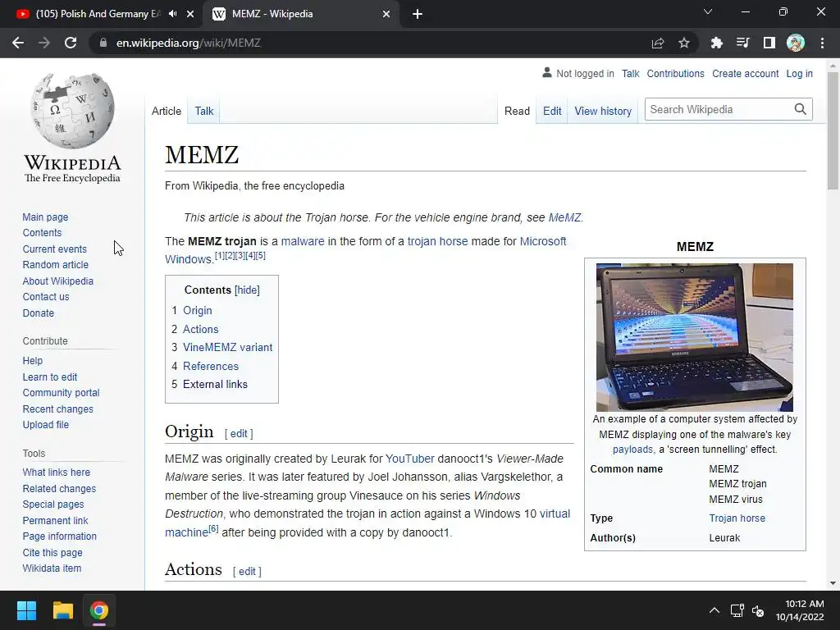Screen dimensions: 840x630
Task: Open the View history tab
Action: coord(603,111)
